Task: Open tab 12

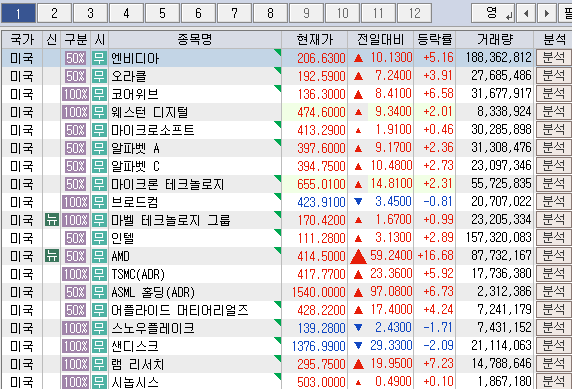Action: pyautogui.click(x=414, y=14)
